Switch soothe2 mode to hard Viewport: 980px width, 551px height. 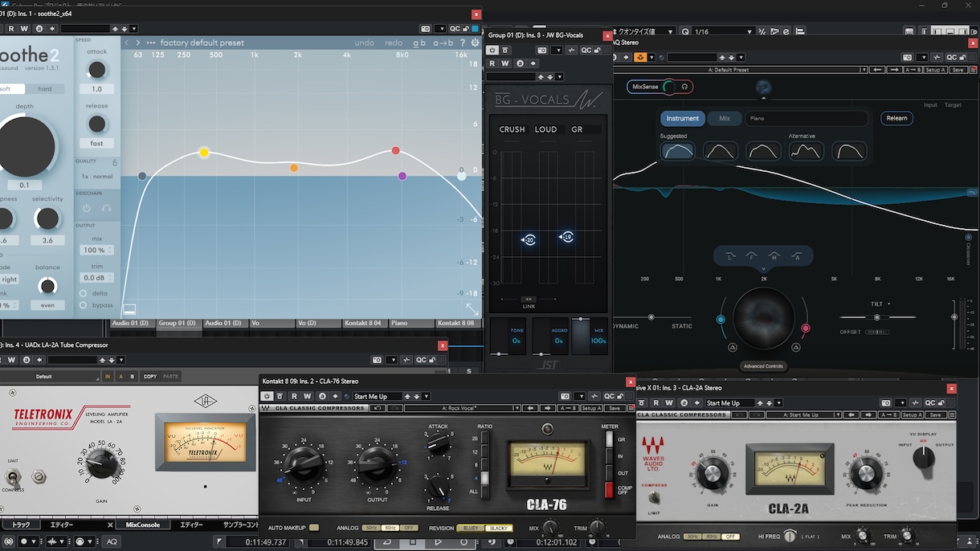[46, 89]
